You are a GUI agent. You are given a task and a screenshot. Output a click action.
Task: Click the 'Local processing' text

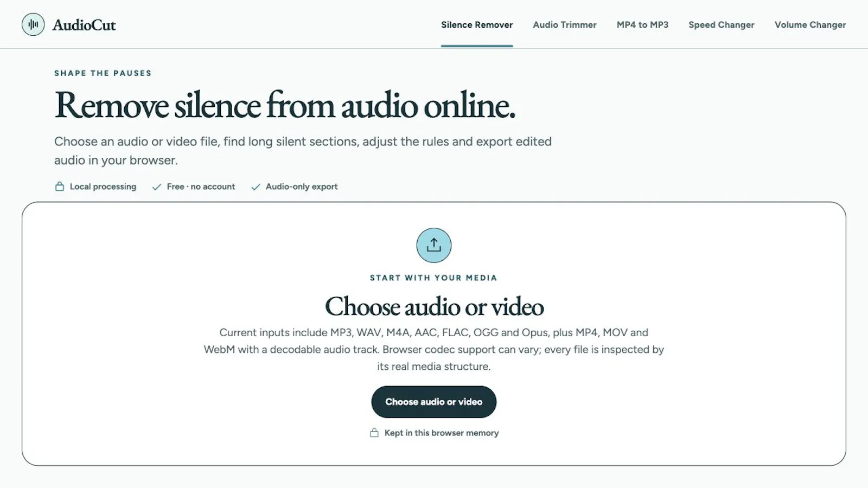103,187
